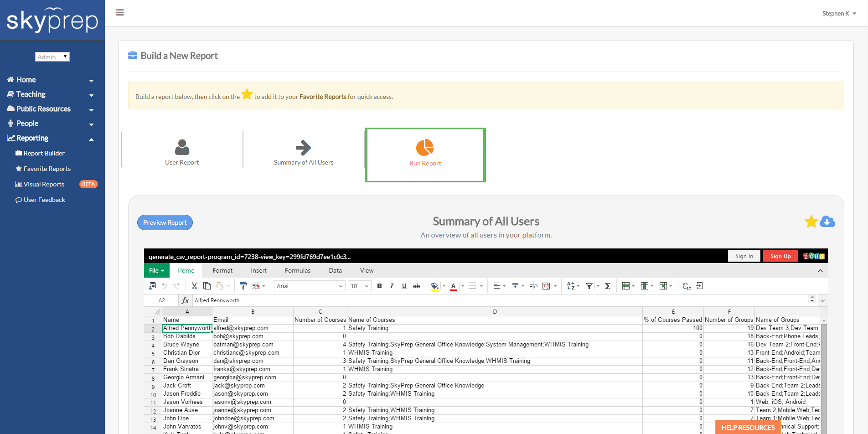Select the Run Report option
Image resolution: width=868 pixels, height=434 pixels.
424,155
